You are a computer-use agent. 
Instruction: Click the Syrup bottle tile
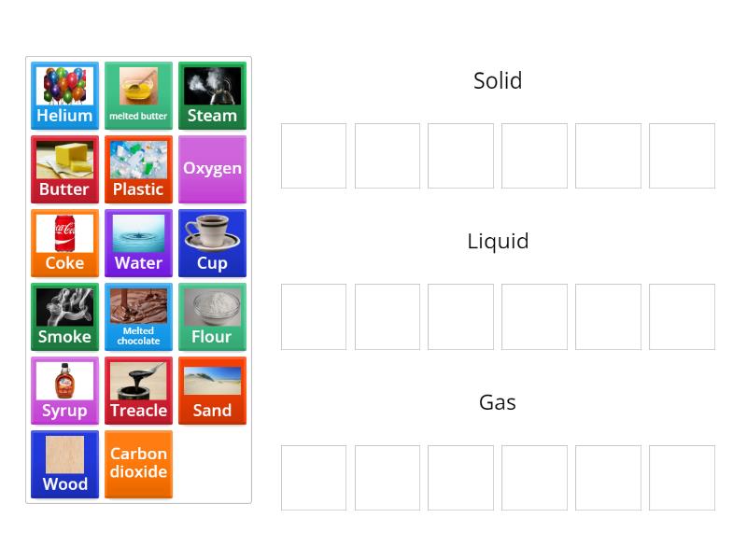tap(64, 390)
